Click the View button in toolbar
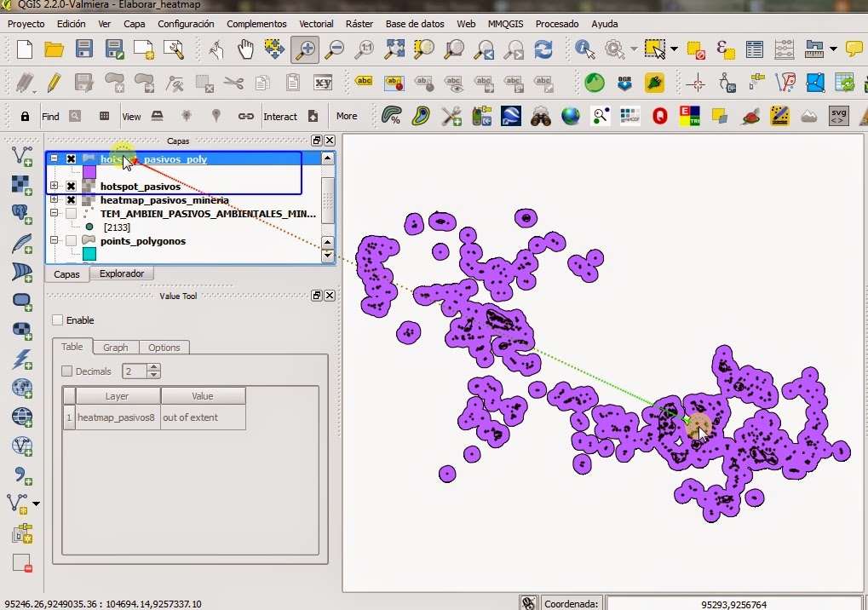 coord(131,116)
